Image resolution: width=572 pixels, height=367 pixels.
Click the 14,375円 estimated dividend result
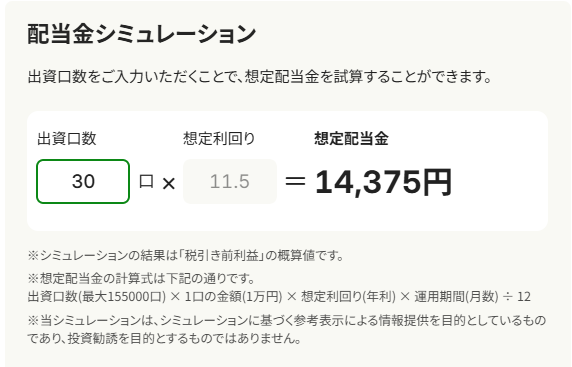383,182
